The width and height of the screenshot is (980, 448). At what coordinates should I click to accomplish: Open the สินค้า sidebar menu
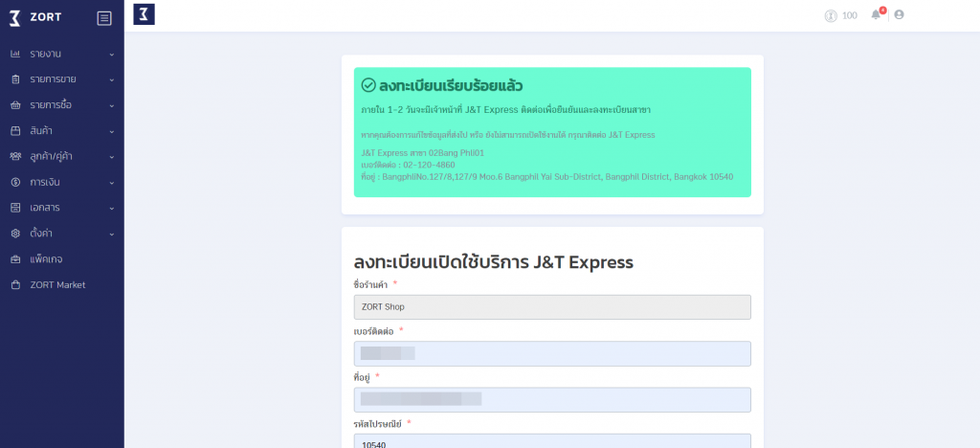click(x=62, y=130)
